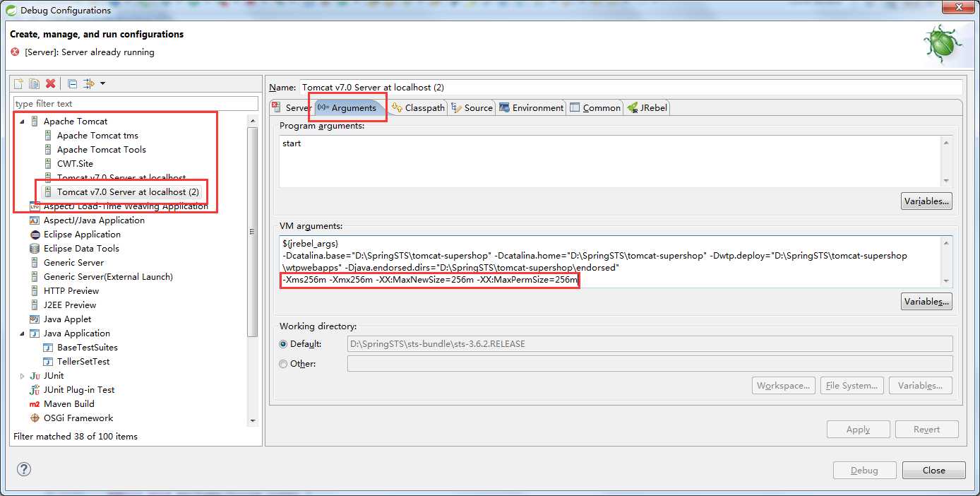Image resolution: width=980 pixels, height=496 pixels.
Task: Switch to the Environment tab
Action: tap(531, 107)
